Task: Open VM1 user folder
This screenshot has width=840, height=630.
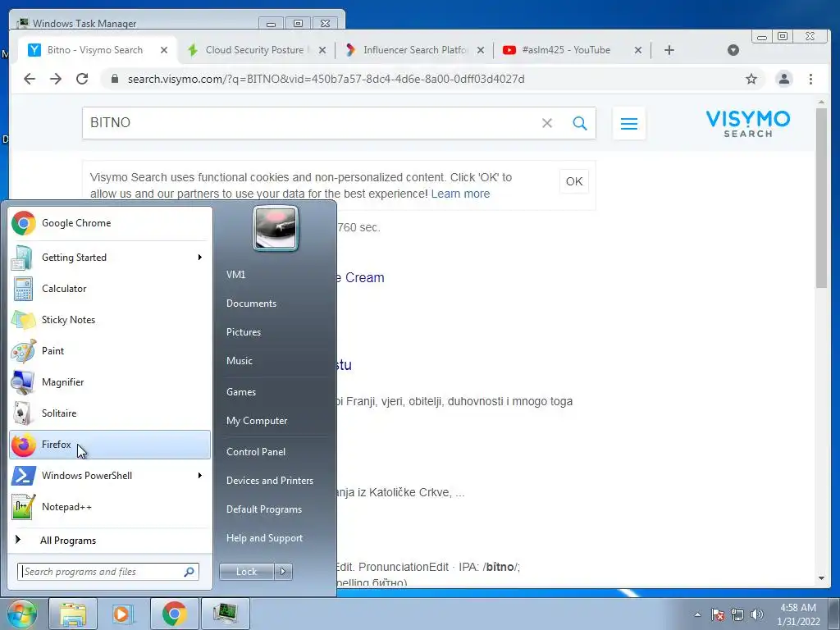Action: tap(235, 275)
